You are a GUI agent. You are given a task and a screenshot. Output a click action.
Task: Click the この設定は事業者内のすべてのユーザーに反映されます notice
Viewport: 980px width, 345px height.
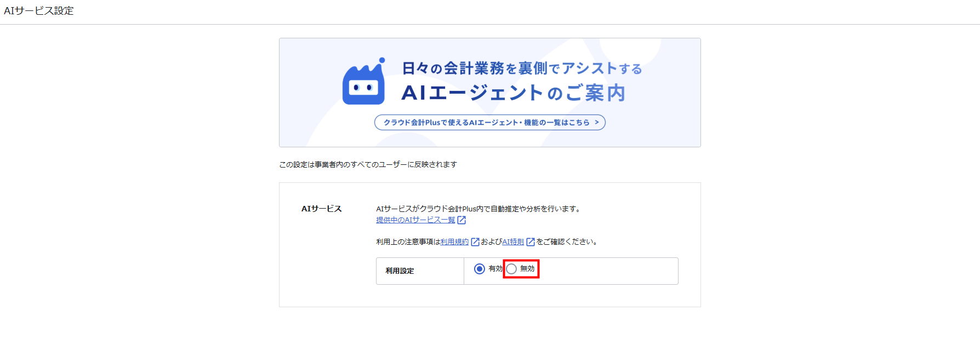368,165
